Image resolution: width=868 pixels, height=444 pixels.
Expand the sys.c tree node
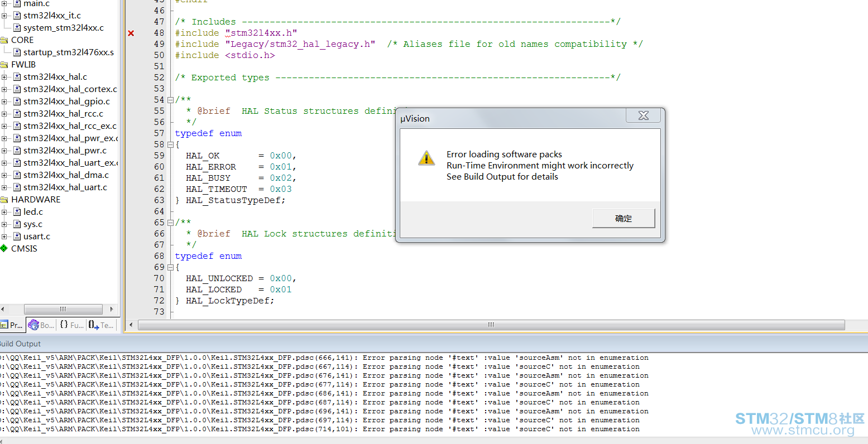pyautogui.click(x=4, y=224)
